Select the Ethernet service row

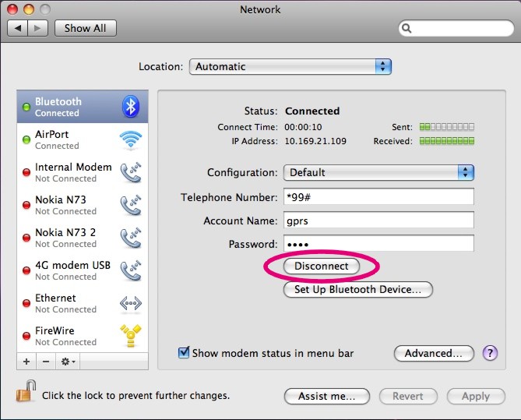click(83, 303)
